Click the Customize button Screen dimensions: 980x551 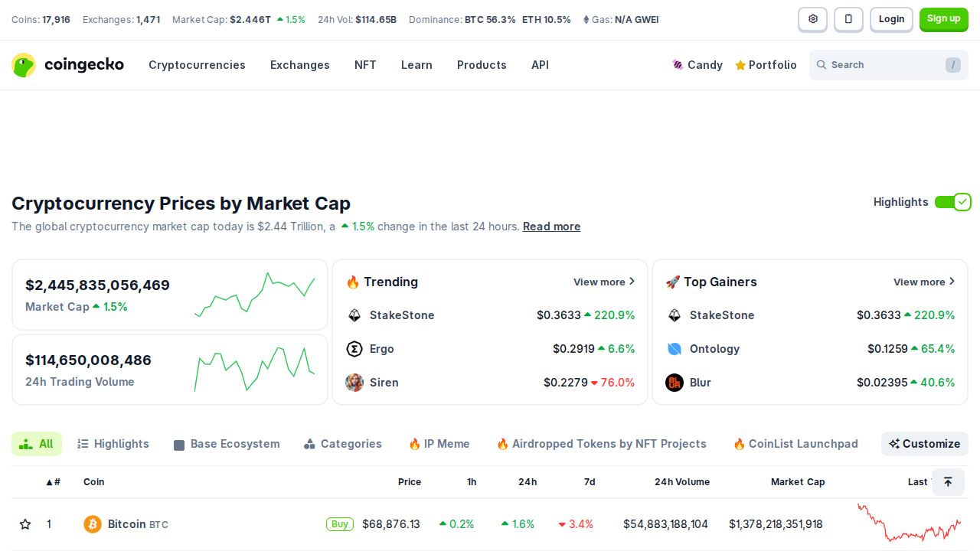pyautogui.click(x=925, y=444)
